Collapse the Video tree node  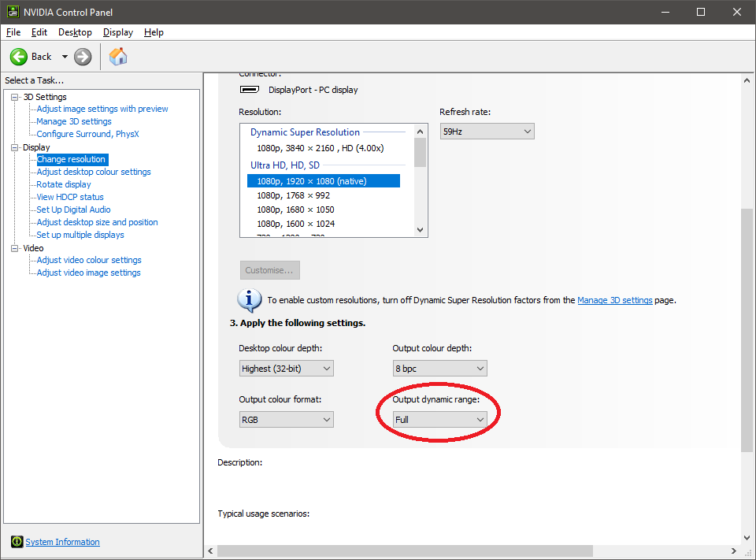point(14,248)
